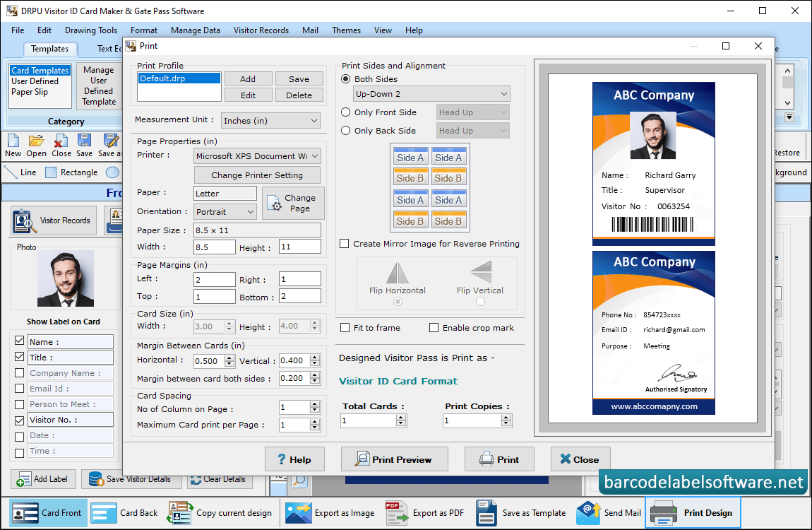Screen dimensions: 812x530
Task: Select the Rectangle drawing tool
Action: tap(71, 172)
